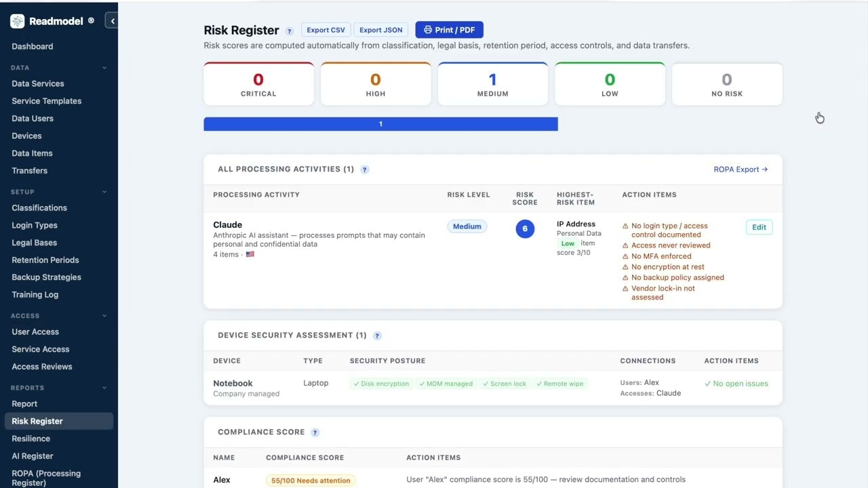This screenshot has width=868, height=488.
Task: Select the Medium risk summary card
Action: coord(493,84)
